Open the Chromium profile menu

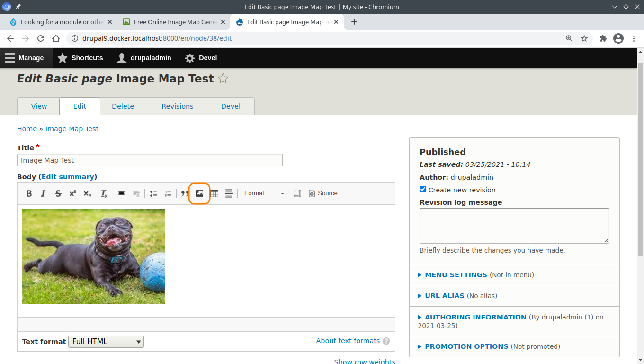(618, 38)
